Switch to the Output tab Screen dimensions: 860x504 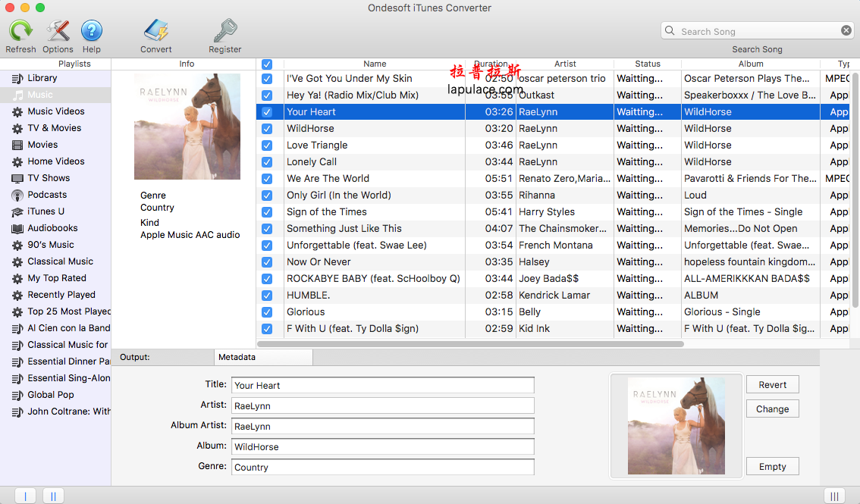tap(162, 357)
